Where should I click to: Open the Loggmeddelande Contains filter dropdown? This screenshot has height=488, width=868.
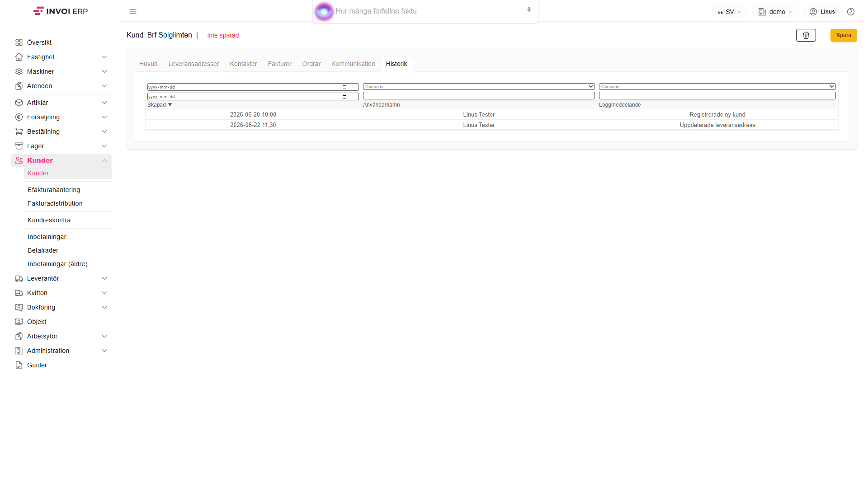click(717, 87)
